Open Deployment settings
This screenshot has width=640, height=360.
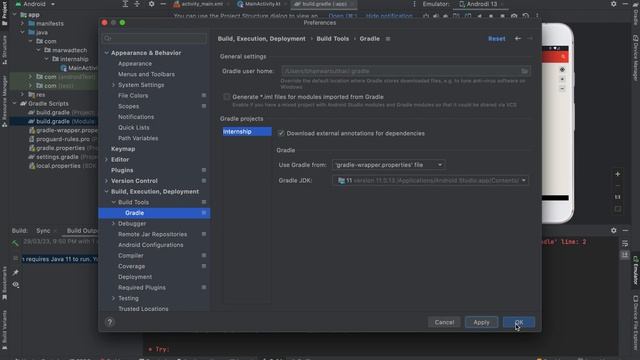click(x=135, y=277)
